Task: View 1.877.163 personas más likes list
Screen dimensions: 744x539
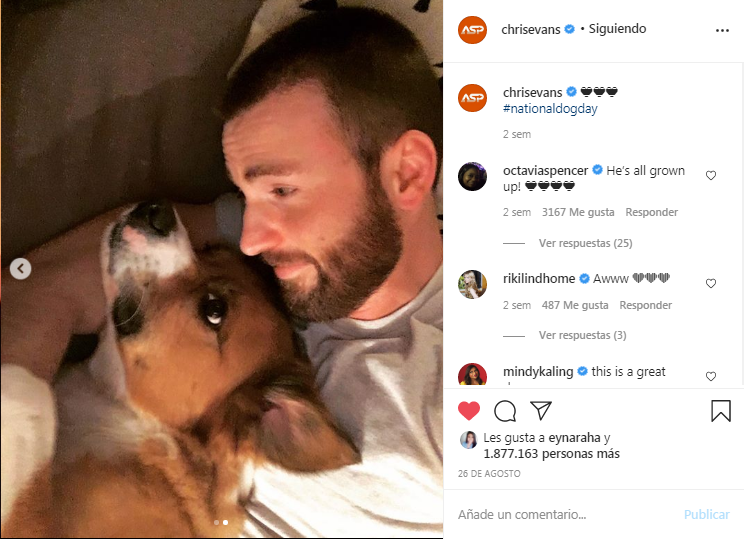Action: coord(551,454)
